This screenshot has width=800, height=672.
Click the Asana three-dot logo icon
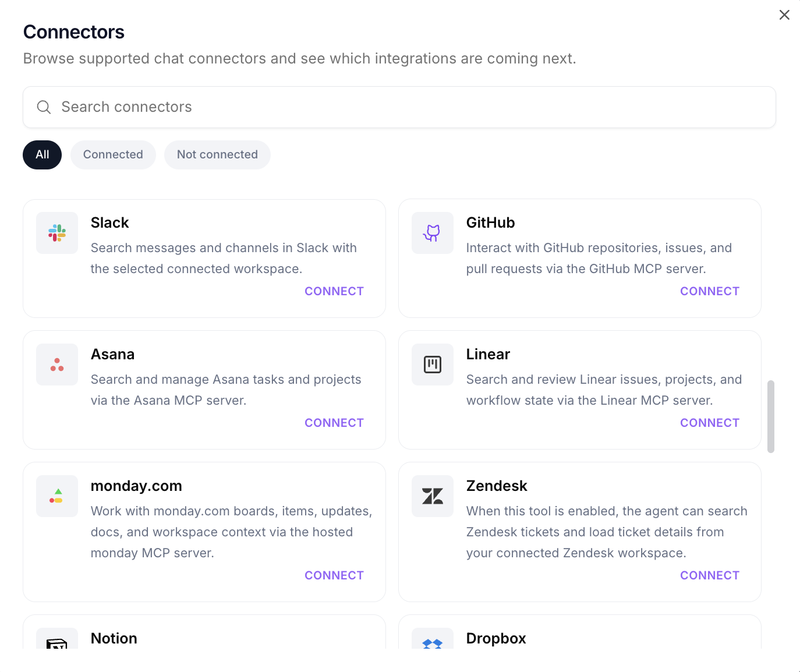57,365
